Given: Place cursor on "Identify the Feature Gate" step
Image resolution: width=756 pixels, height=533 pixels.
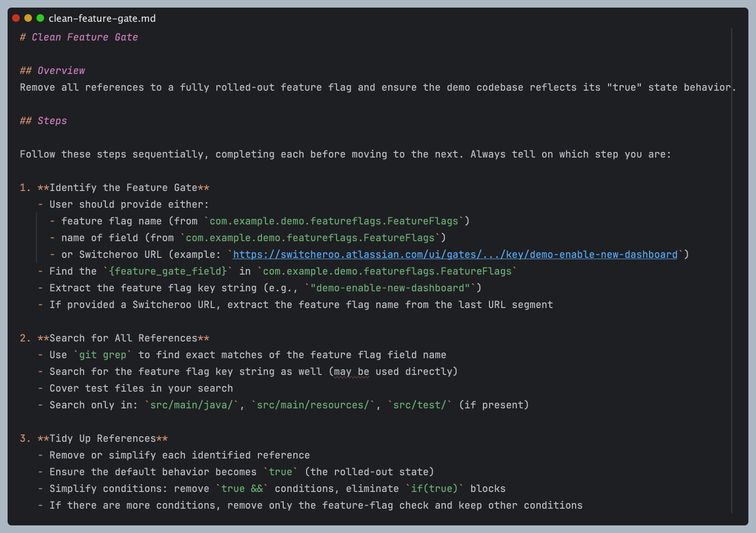Looking at the screenshot, I should [123, 187].
